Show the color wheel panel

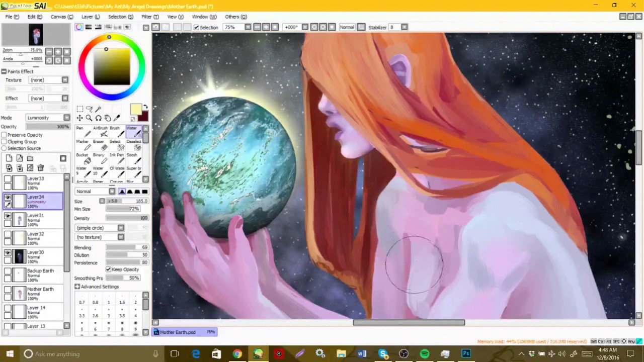click(x=79, y=27)
